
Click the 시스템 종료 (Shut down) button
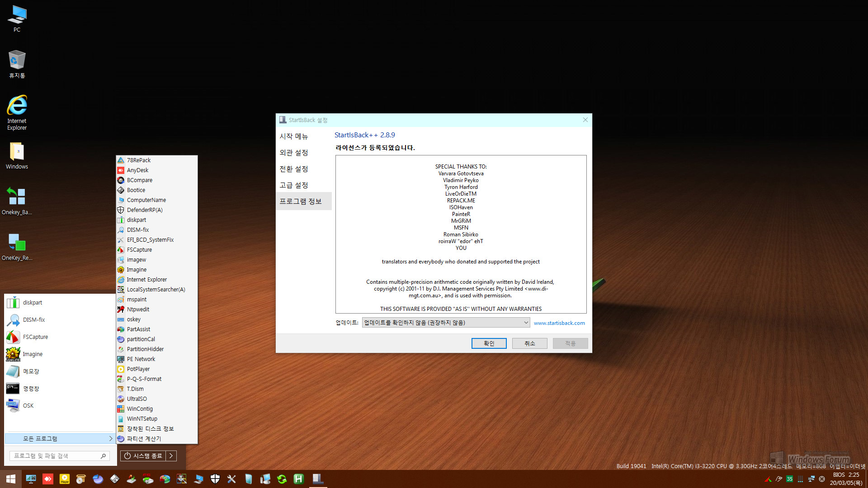pyautogui.click(x=143, y=456)
